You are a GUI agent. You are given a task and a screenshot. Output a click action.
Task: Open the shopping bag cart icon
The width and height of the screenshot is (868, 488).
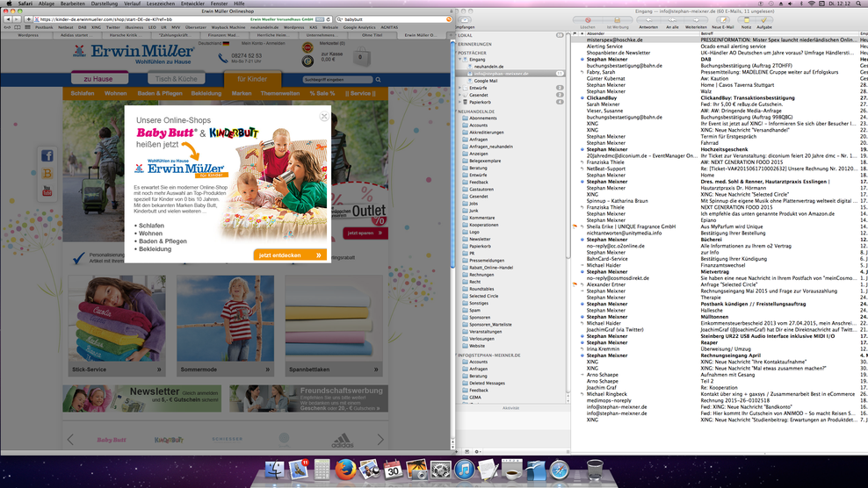361,56
